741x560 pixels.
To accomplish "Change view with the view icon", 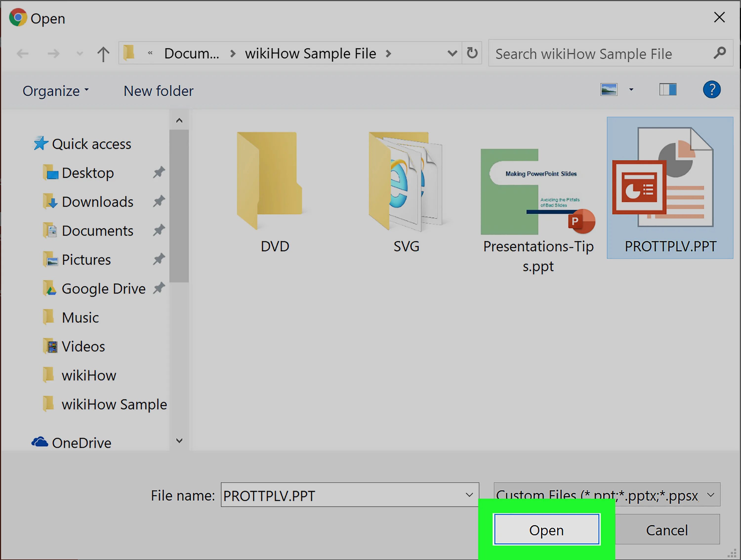I will [609, 90].
